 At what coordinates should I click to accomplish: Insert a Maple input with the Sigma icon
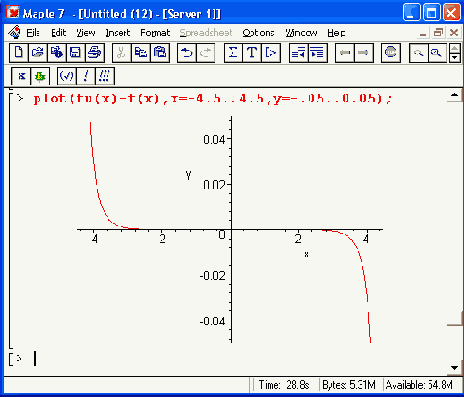point(233,53)
